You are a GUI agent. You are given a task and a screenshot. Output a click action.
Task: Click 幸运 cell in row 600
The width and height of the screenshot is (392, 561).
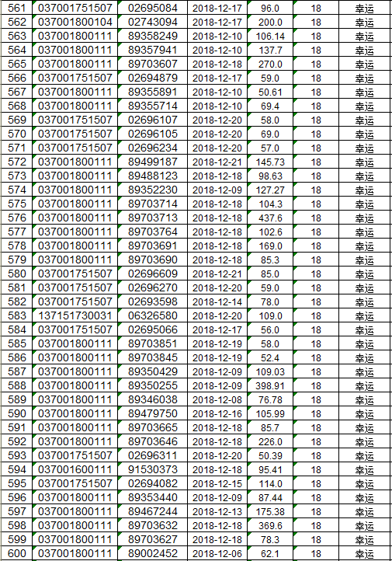tap(365, 553)
